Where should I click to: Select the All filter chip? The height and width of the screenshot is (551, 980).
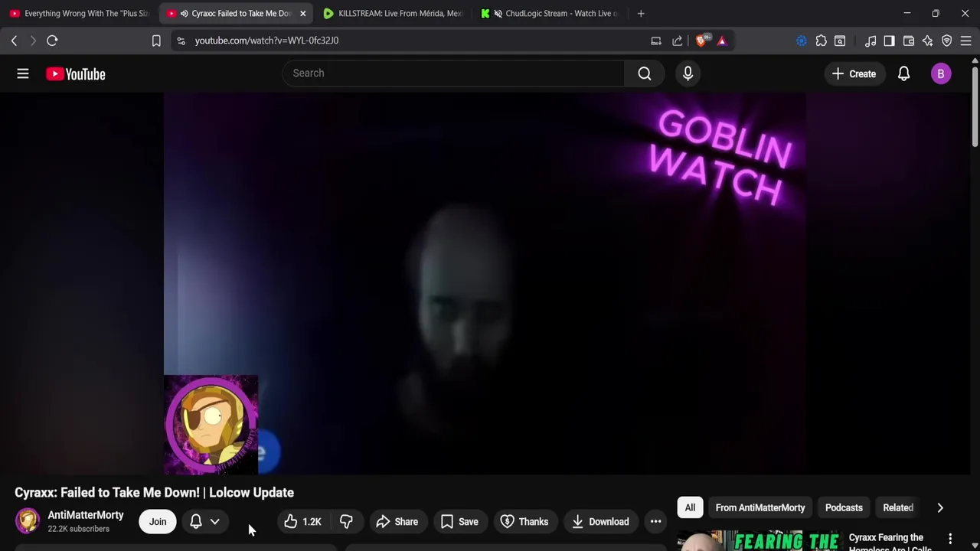(x=690, y=507)
